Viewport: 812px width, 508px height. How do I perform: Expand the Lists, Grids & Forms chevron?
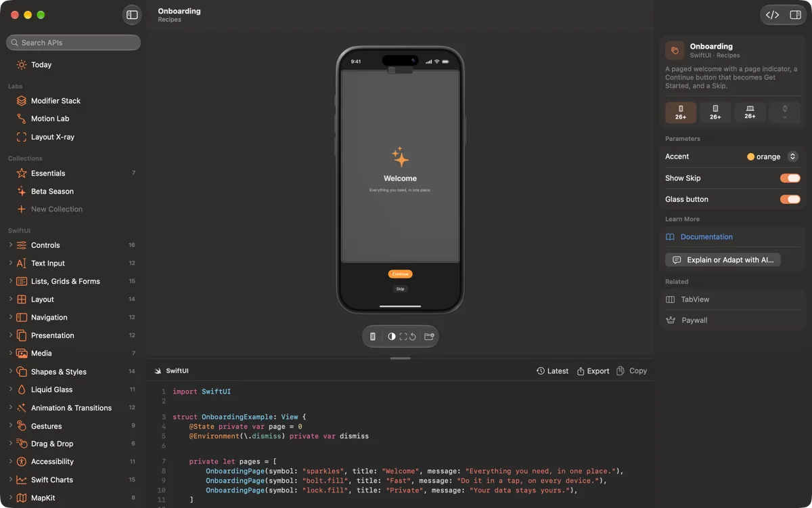tap(10, 281)
